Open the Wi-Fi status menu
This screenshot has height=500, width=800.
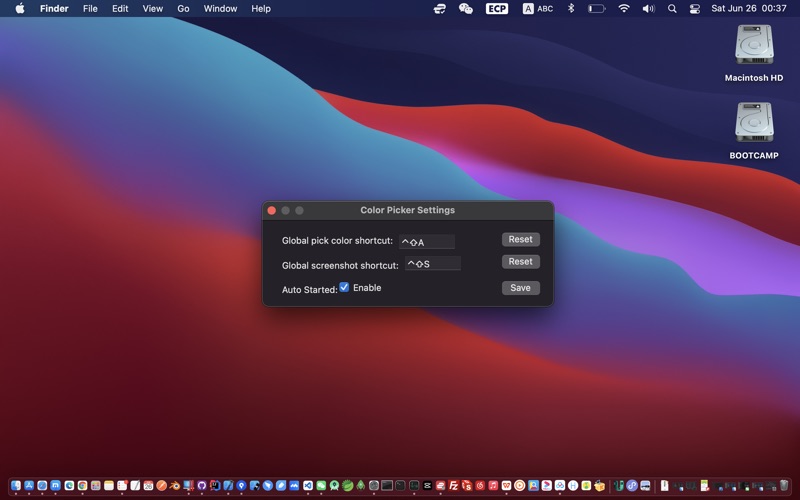[x=623, y=9]
